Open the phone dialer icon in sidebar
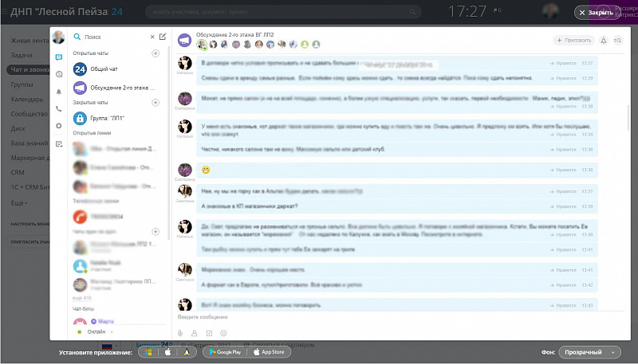The width and height of the screenshot is (638, 364). tap(59, 109)
